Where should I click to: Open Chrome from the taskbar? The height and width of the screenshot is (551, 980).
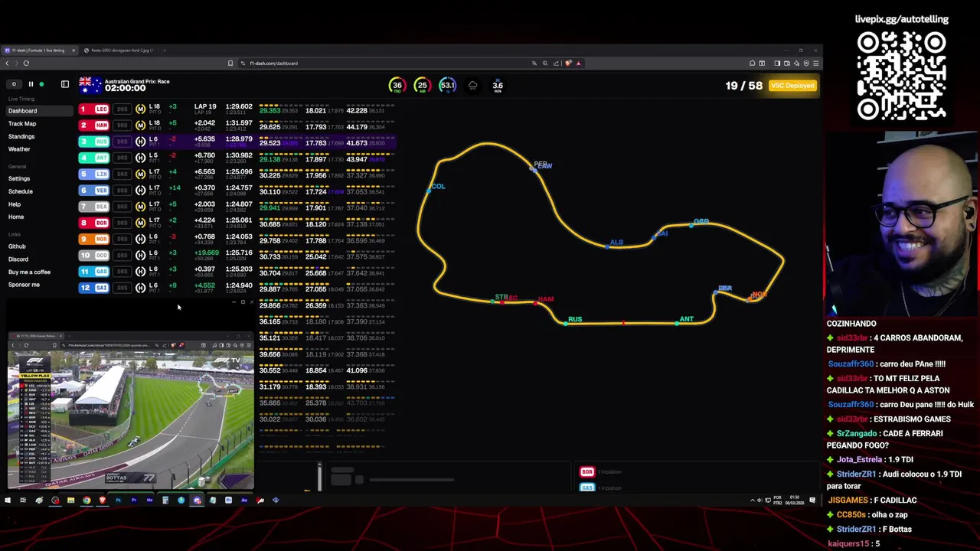click(87, 500)
